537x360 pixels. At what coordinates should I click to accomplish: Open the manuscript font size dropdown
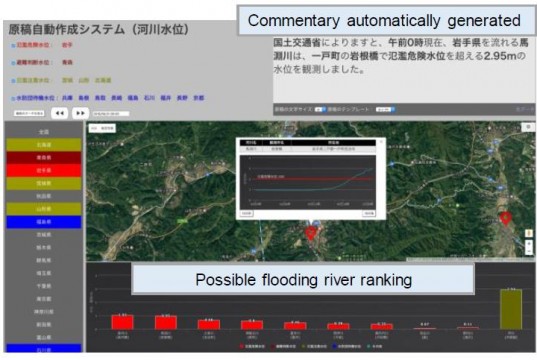tap(320, 109)
